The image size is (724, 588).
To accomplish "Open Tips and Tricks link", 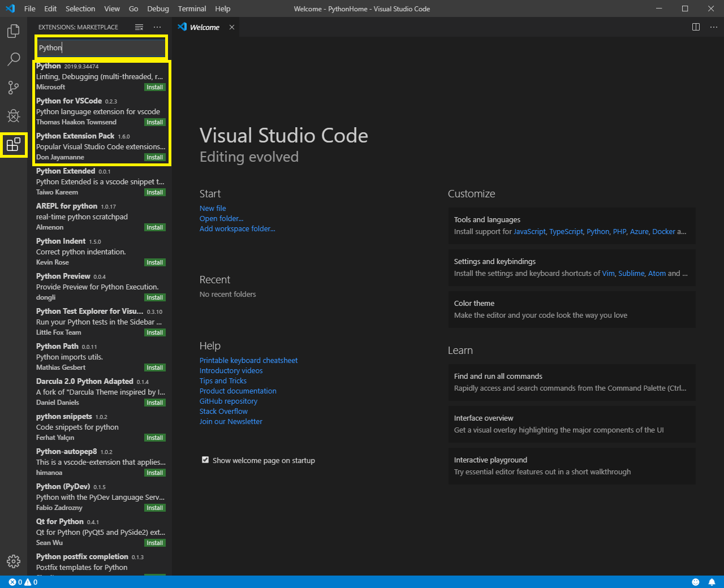I will pyautogui.click(x=223, y=381).
